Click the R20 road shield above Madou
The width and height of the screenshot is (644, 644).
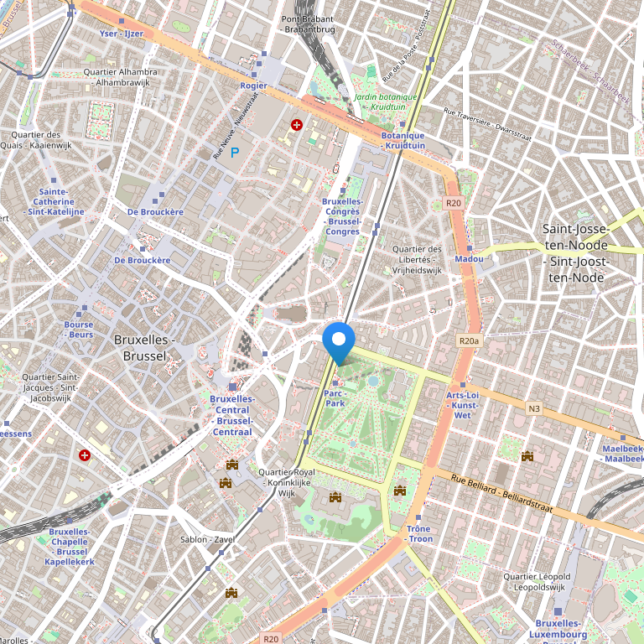(x=454, y=203)
